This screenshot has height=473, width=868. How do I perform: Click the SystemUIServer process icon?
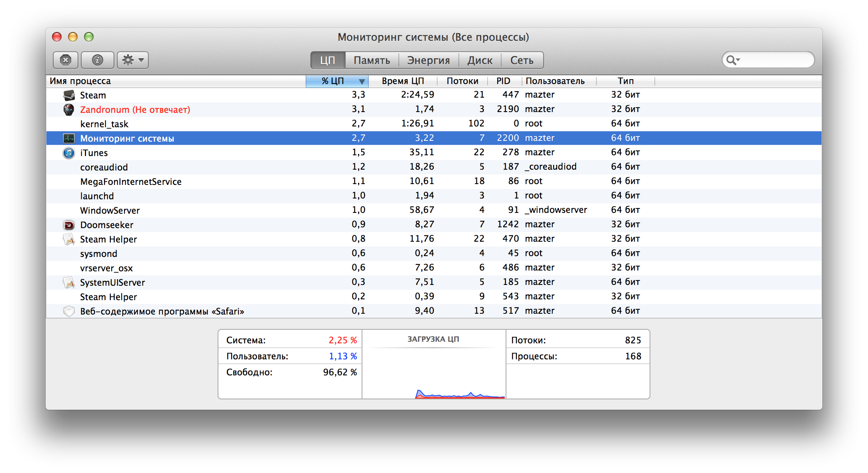[69, 283]
